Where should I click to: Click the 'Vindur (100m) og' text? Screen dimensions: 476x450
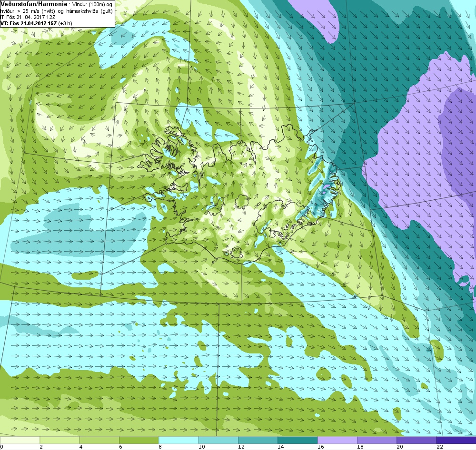(92, 5)
